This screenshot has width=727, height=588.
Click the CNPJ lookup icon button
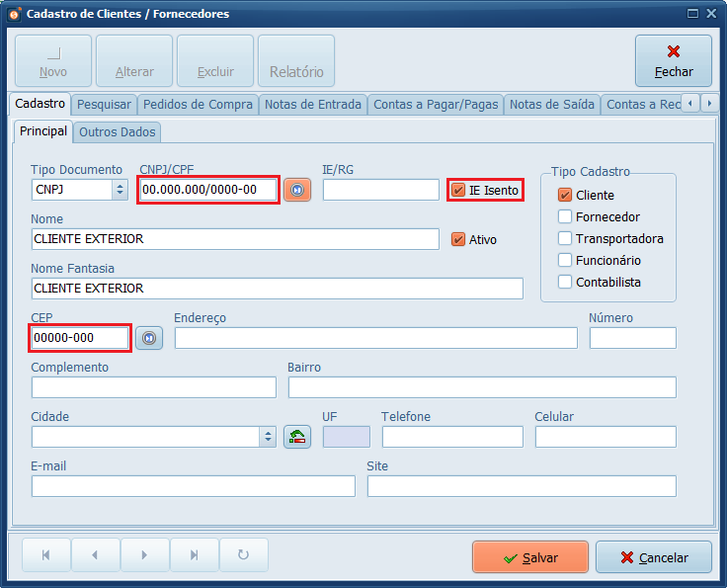296,190
